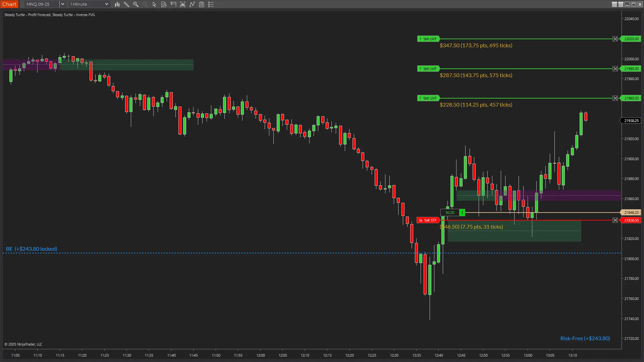Click the second link square button in title bar
Screen dimensions: 644x362
click(621, 4)
